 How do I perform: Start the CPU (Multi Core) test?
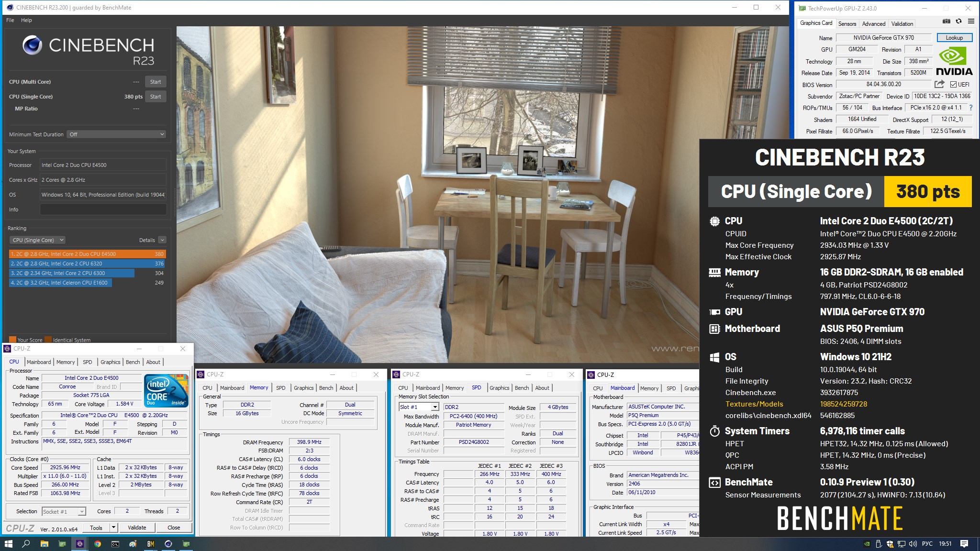click(156, 82)
